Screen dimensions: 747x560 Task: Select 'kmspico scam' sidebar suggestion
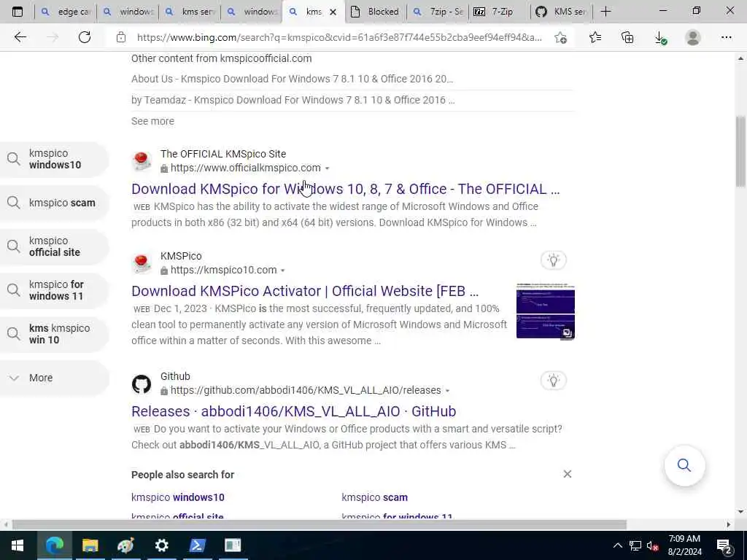[54, 203]
